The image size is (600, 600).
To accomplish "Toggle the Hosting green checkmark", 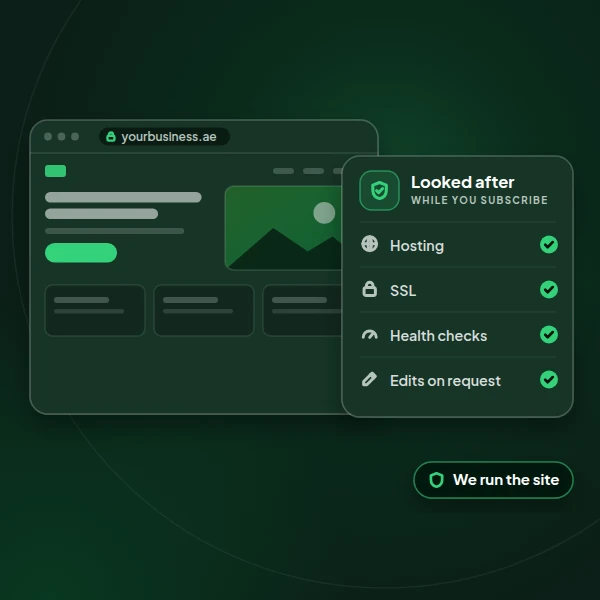I will click(x=549, y=245).
